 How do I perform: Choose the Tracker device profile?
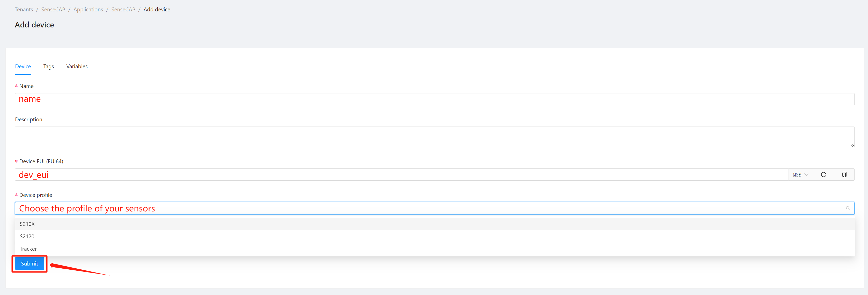(435, 249)
